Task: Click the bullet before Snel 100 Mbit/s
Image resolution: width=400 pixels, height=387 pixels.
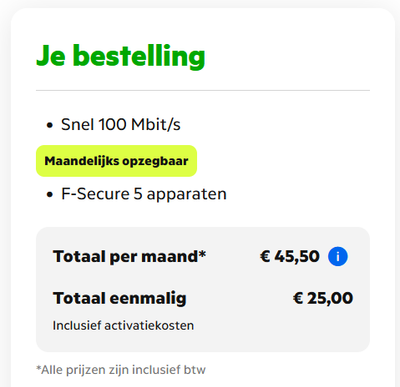Action: (x=50, y=126)
